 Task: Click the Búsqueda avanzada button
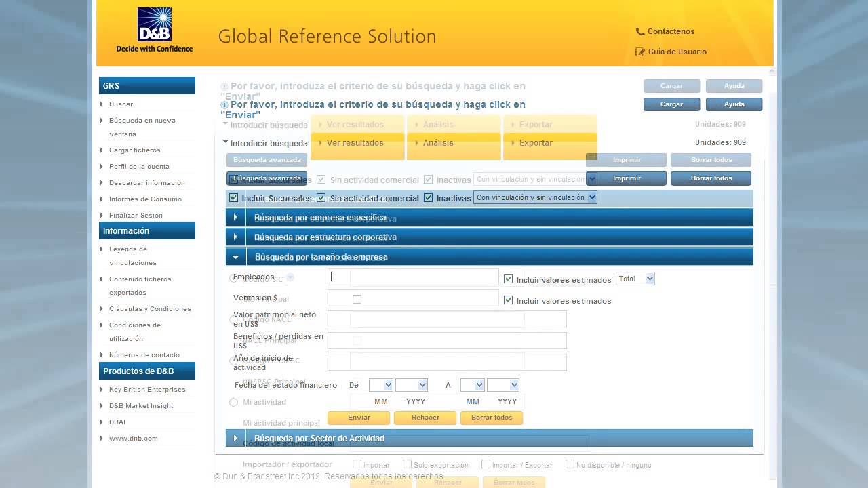(267, 178)
